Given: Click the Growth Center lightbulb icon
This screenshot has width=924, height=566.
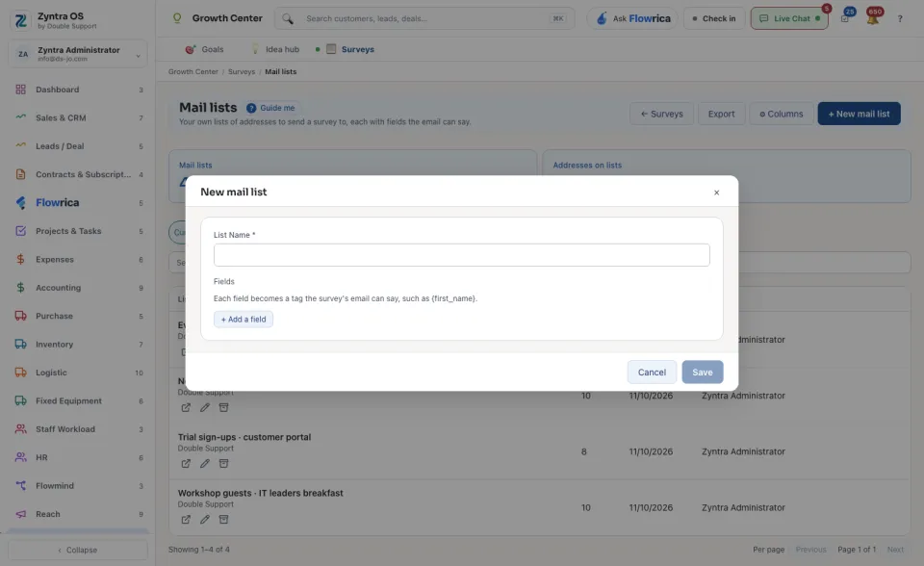Looking at the screenshot, I should 177,18.
